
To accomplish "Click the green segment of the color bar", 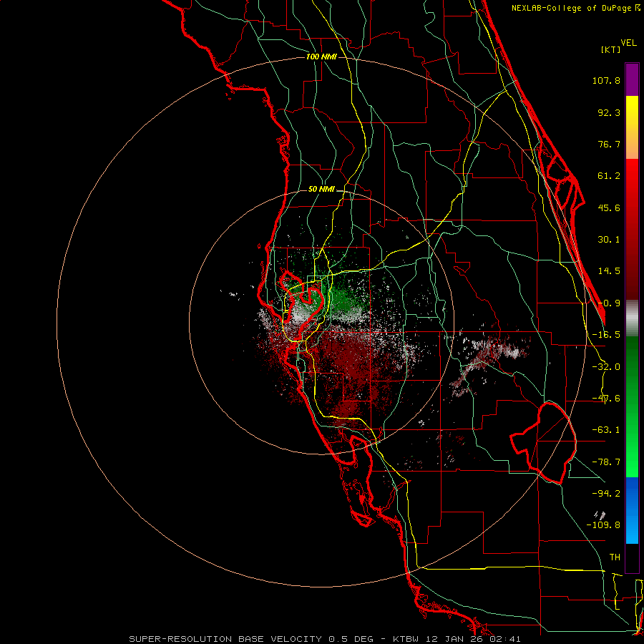I will 632,406.
